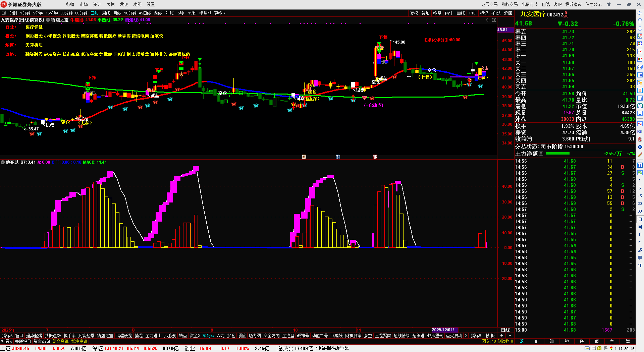
Task: Expand the 指标A indicator group
Action: click(7, 336)
